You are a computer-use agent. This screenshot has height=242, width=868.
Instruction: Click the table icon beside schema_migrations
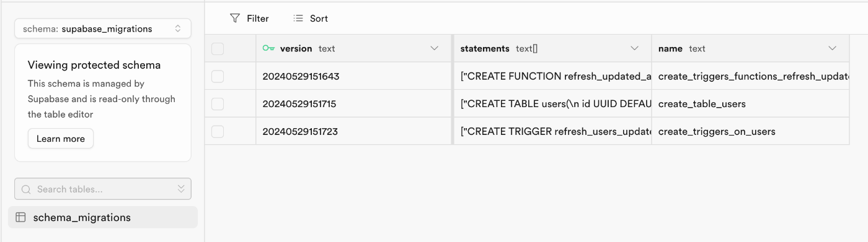(x=20, y=217)
